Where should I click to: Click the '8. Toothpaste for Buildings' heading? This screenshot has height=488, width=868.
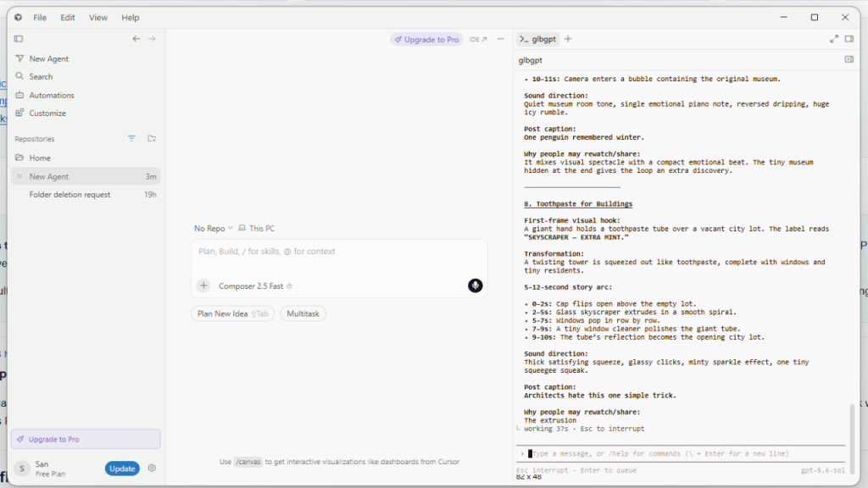tap(578, 204)
